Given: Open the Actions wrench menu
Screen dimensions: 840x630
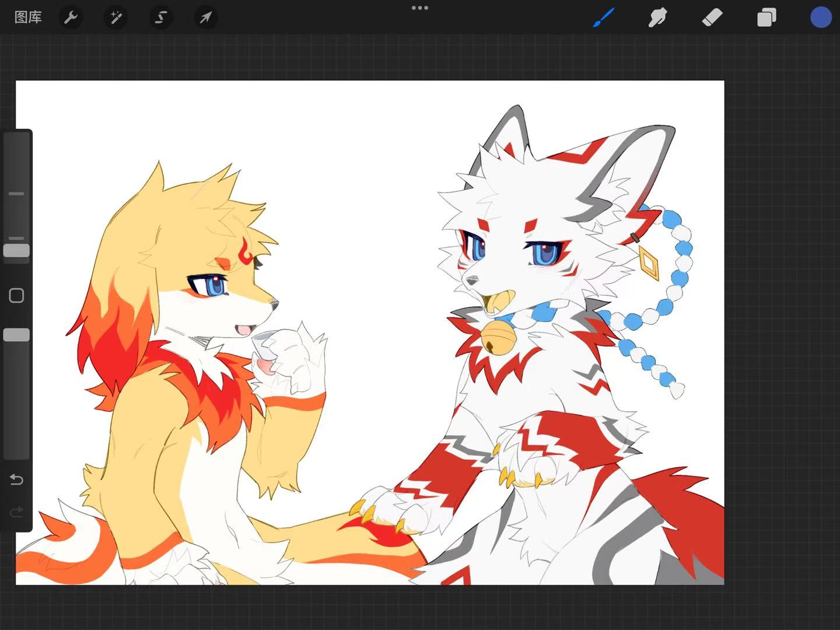Looking at the screenshot, I should 71,17.
